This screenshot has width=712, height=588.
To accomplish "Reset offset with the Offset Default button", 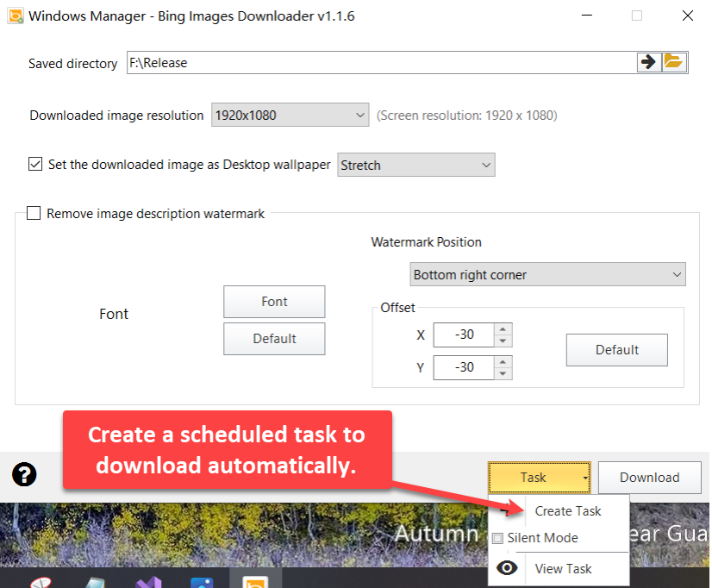I will tap(616, 350).
